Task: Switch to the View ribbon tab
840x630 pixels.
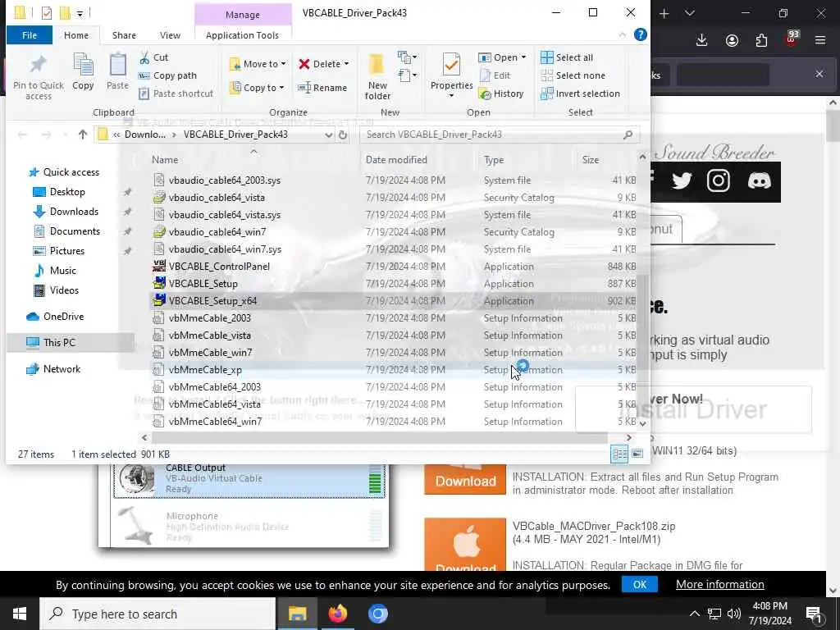Action: (x=170, y=35)
